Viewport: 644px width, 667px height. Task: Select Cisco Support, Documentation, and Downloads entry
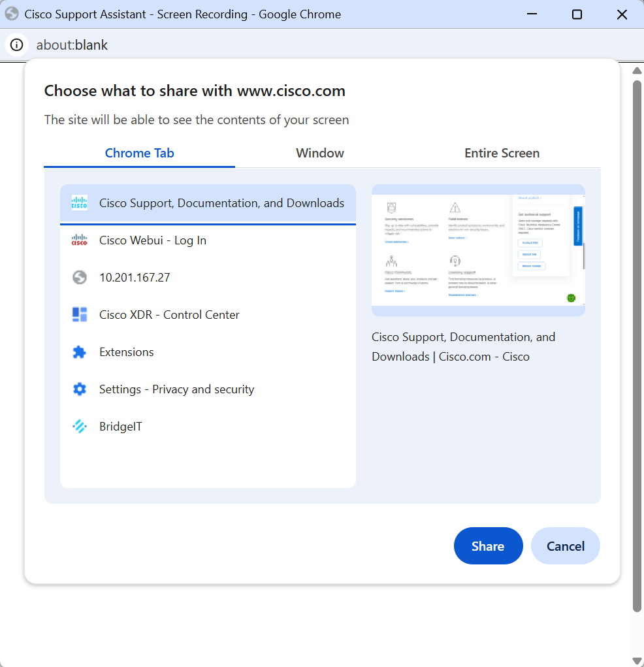208,203
